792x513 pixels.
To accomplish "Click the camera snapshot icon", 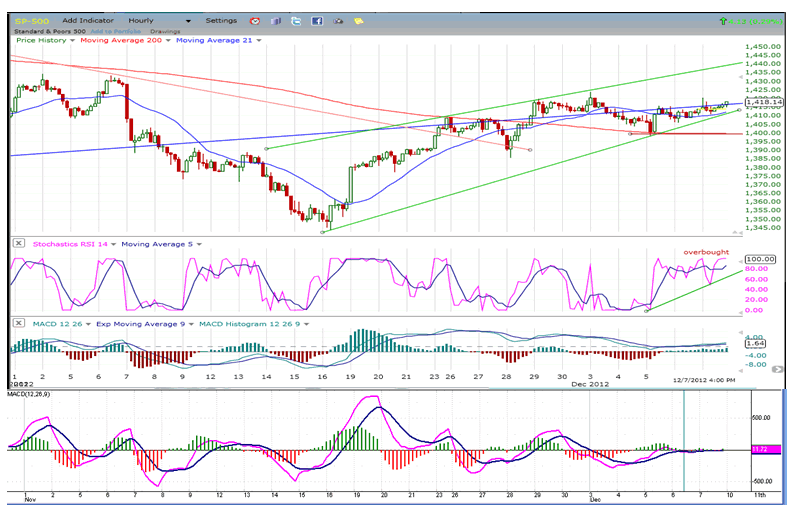I will 337,20.
